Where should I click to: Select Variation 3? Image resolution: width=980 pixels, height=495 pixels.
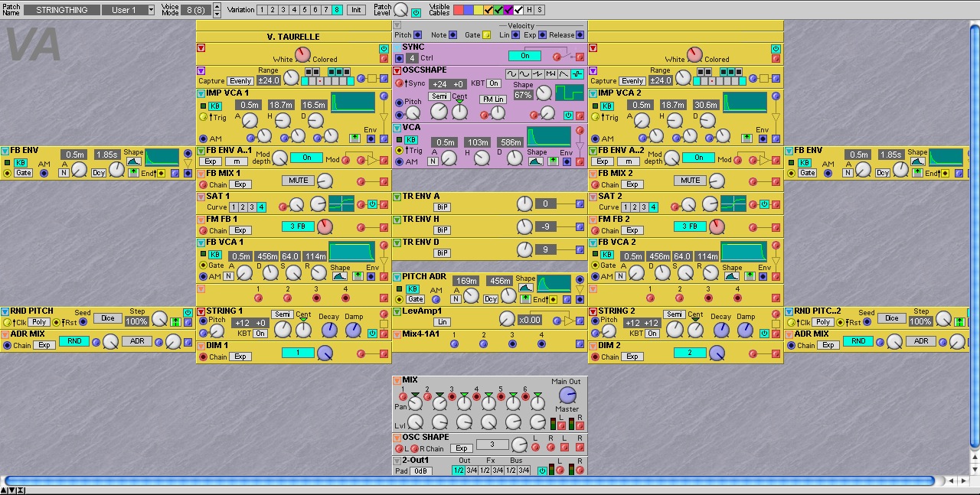tap(283, 10)
